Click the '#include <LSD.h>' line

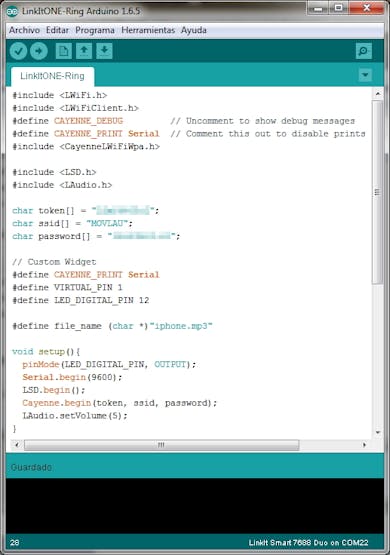[54, 172]
